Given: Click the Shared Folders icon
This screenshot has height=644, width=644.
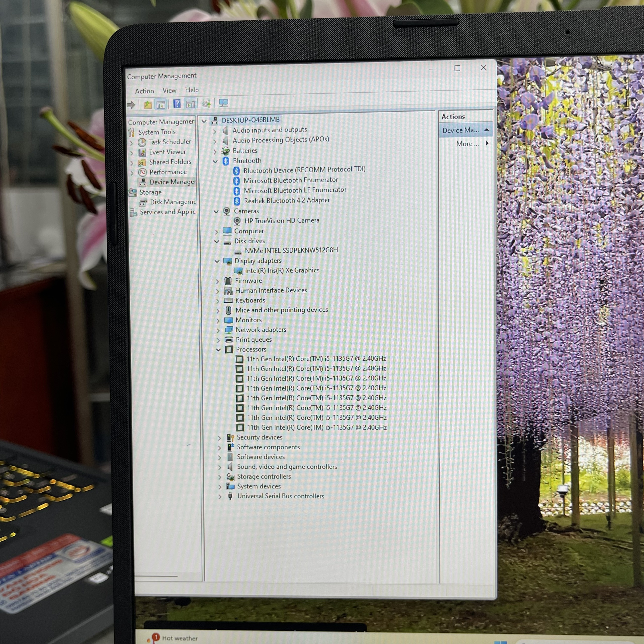Looking at the screenshot, I should (x=142, y=163).
